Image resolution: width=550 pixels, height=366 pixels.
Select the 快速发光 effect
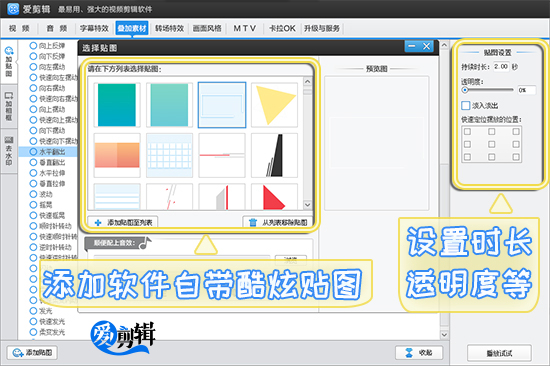(x=47, y=321)
